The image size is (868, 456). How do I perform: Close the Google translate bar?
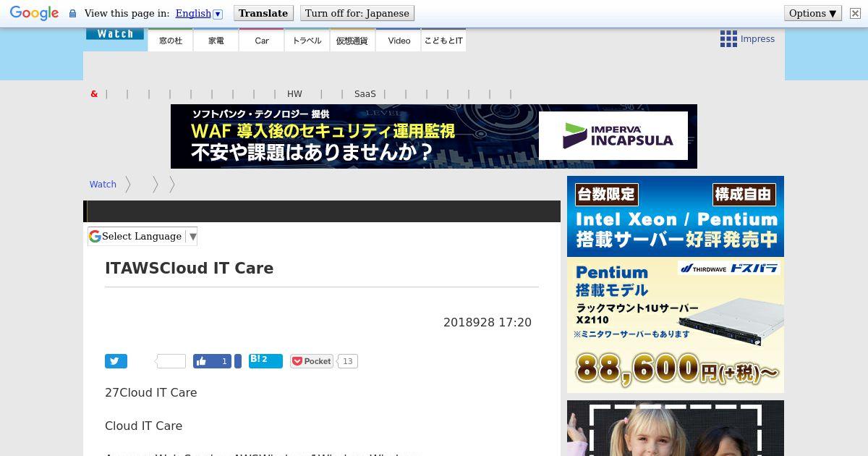click(x=855, y=13)
